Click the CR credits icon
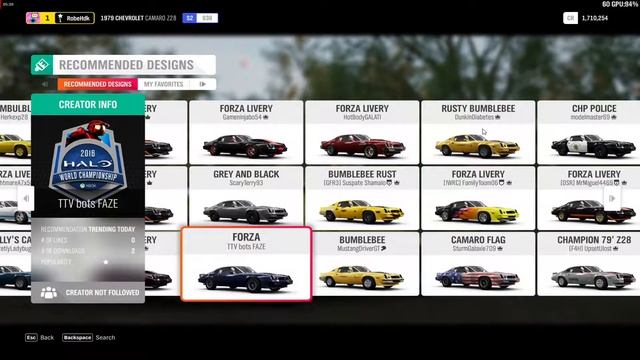640x360 pixels. point(570,18)
